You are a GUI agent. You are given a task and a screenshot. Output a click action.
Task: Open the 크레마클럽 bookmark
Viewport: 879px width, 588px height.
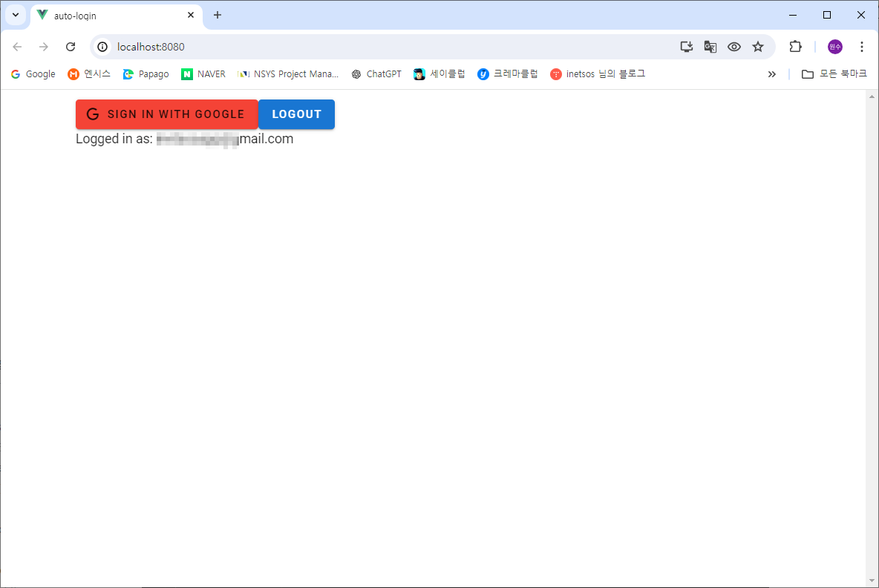point(508,74)
